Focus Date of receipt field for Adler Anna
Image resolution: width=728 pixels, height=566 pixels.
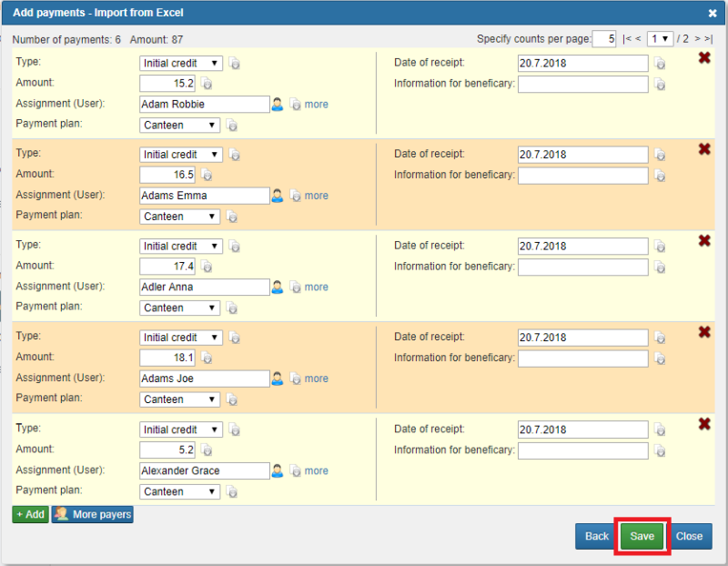click(583, 246)
